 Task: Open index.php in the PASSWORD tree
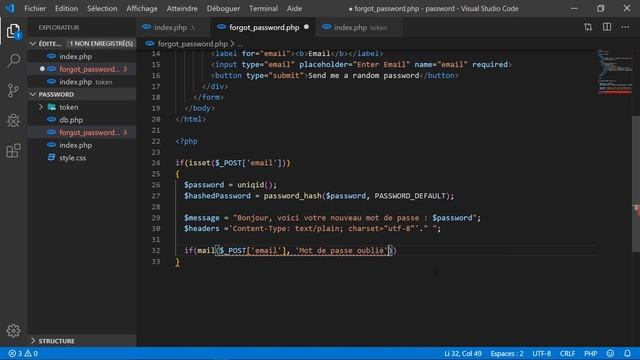82,145
